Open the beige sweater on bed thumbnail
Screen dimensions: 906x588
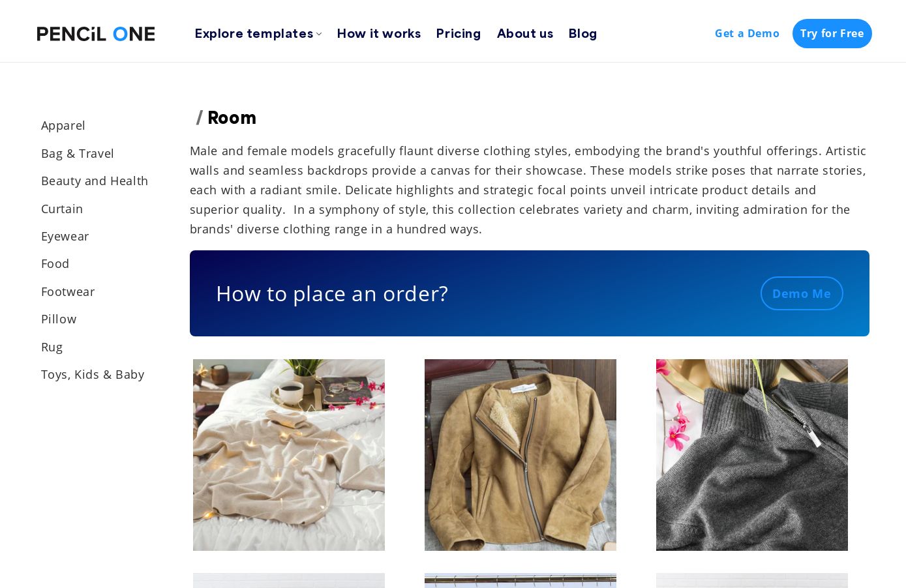(289, 455)
